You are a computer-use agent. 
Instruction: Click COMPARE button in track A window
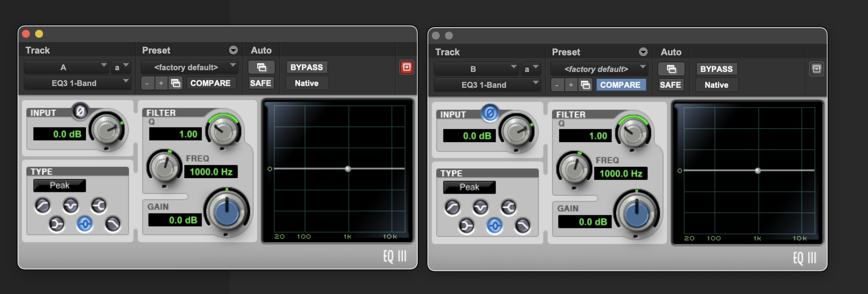(x=211, y=83)
